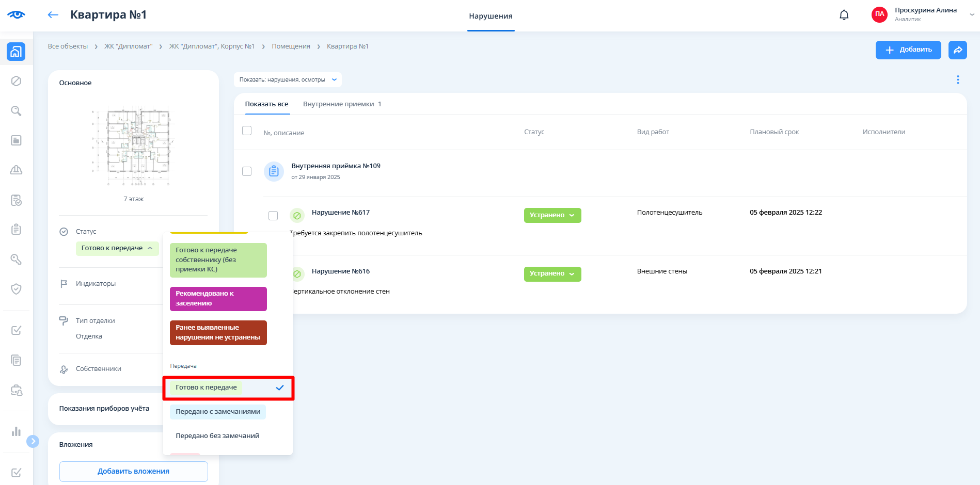Screen dimensions: 980x485
Task: Click the Добавить вложения button
Action: tap(133, 471)
